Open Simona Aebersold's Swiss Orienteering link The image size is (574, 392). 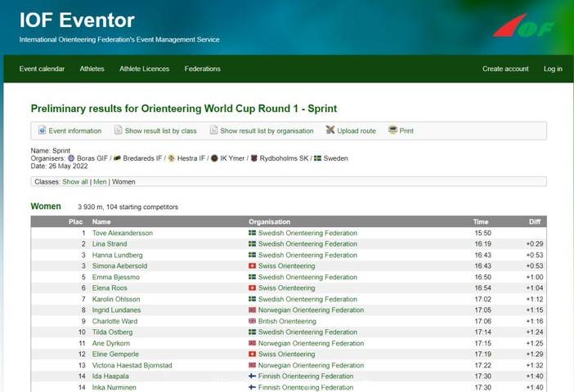click(x=286, y=266)
